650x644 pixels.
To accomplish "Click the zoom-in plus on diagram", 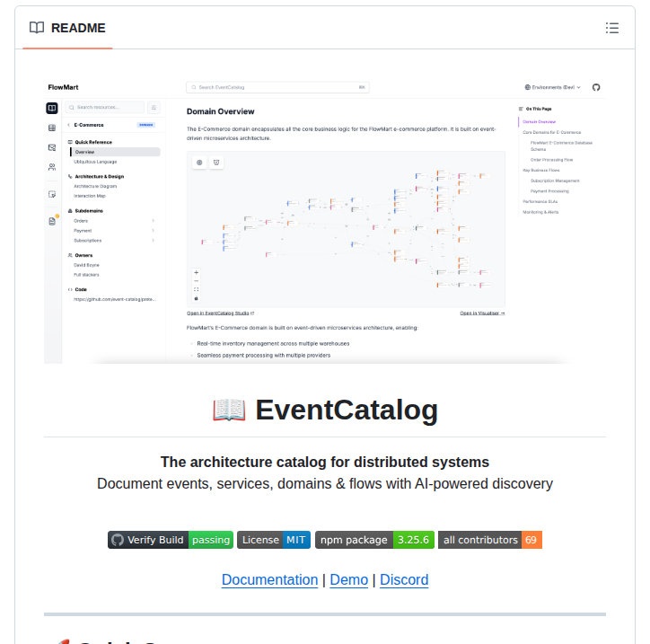I will (x=197, y=272).
